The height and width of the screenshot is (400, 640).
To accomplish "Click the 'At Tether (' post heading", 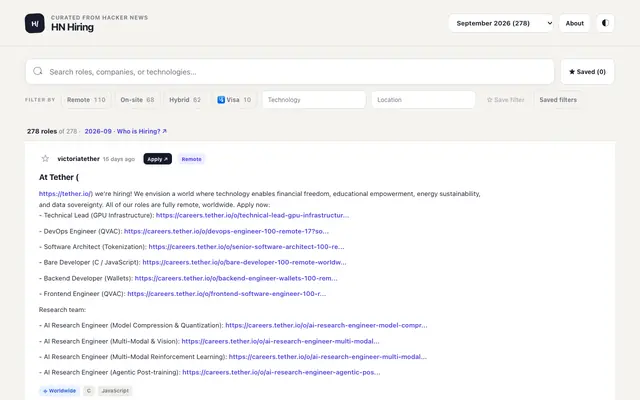I will pos(59,177).
